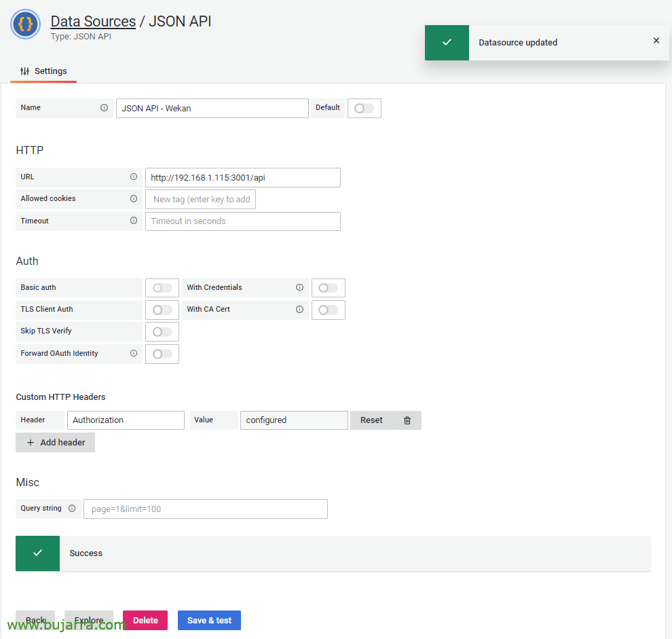This screenshot has height=639, width=672.
Task: Dismiss the Datasource updated notification
Action: click(x=656, y=41)
